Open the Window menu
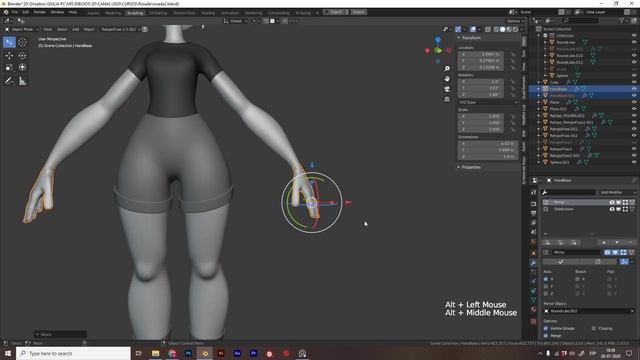 click(57, 12)
